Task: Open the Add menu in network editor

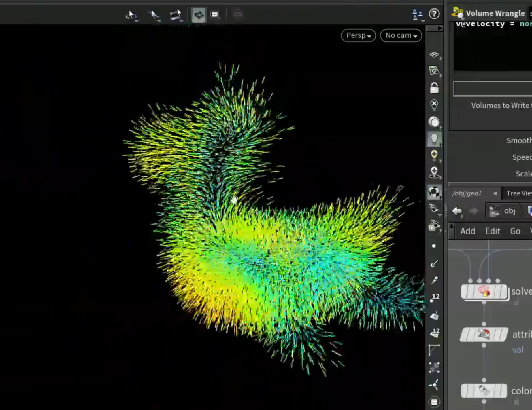Action: [467, 231]
